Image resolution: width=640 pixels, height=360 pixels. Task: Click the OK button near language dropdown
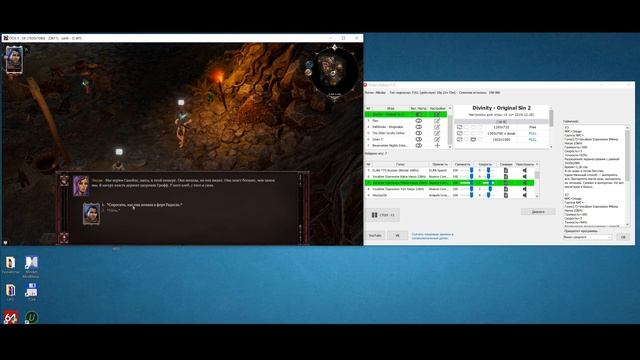[x=623, y=237]
